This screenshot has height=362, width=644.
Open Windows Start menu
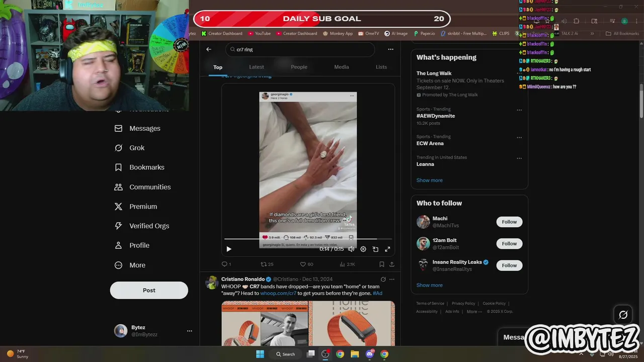[x=260, y=354]
